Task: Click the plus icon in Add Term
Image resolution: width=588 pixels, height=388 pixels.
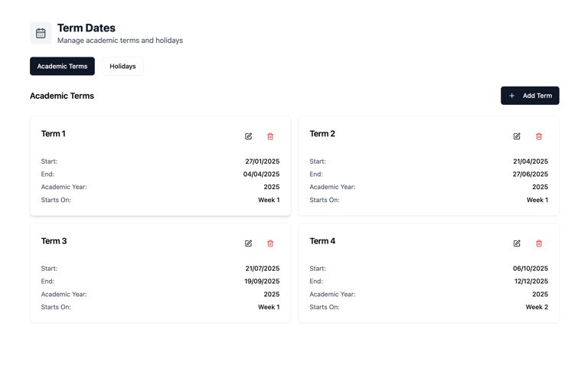Action: click(x=512, y=96)
